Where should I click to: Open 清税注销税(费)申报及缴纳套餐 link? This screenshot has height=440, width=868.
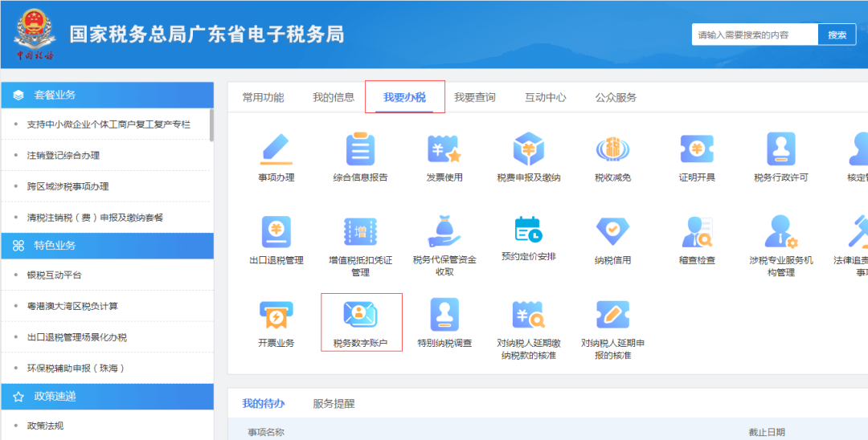(x=95, y=218)
